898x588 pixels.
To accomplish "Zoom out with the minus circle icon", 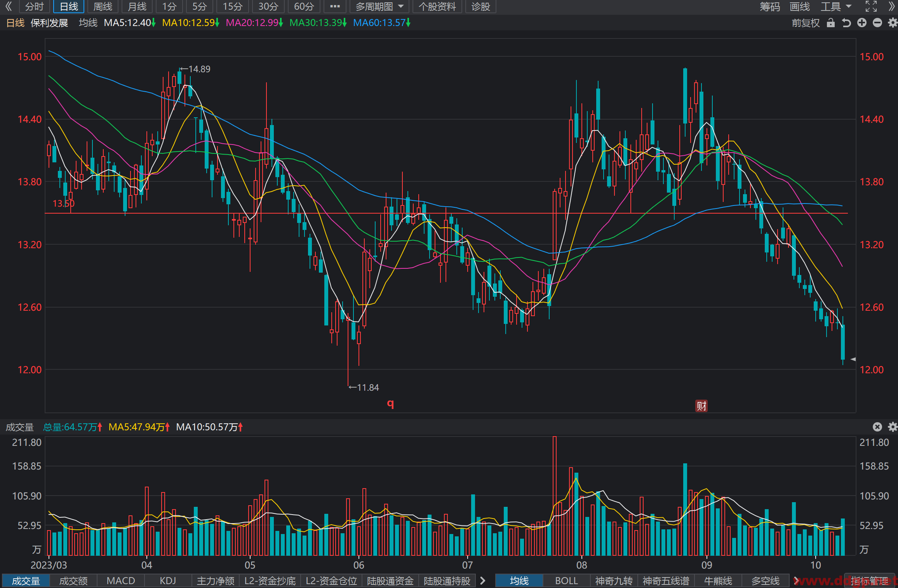I will click(x=877, y=23).
